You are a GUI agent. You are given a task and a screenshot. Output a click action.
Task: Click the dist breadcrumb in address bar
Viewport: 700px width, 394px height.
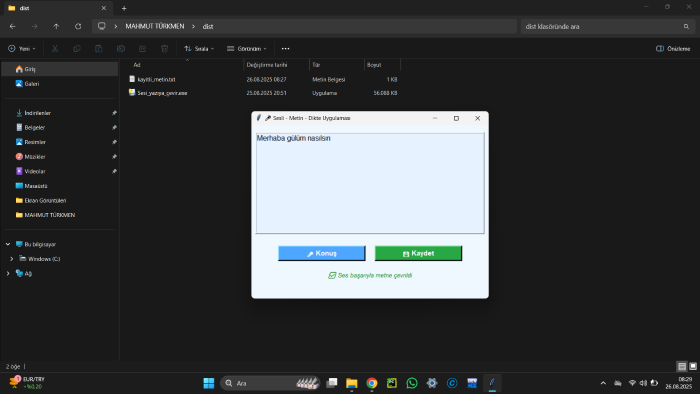(208, 26)
